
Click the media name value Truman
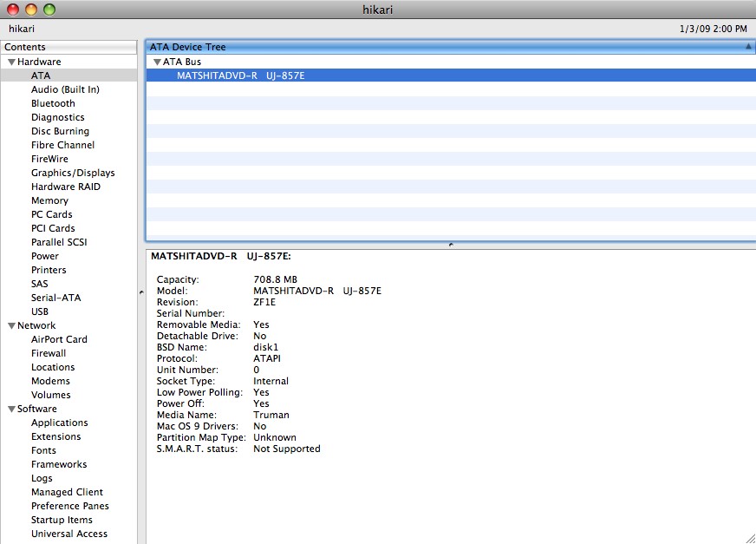(271, 415)
